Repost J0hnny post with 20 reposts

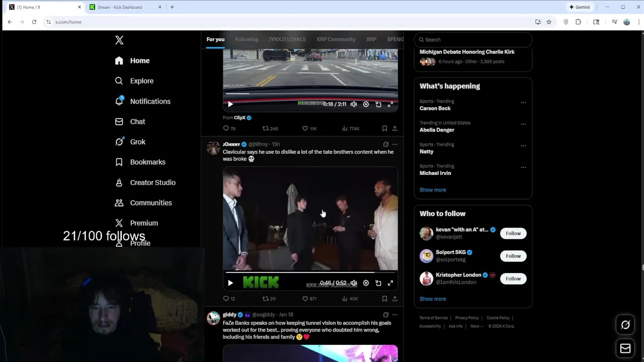tap(269, 299)
